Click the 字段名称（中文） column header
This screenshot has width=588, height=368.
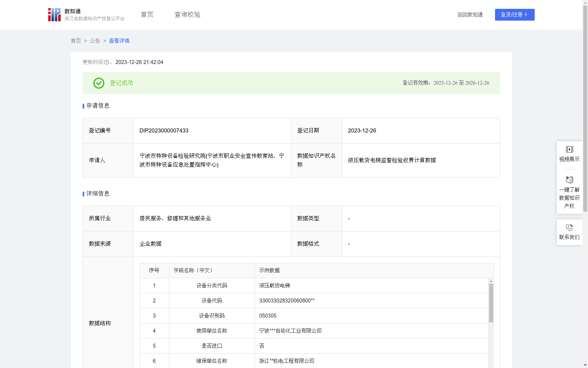click(x=212, y=270)
